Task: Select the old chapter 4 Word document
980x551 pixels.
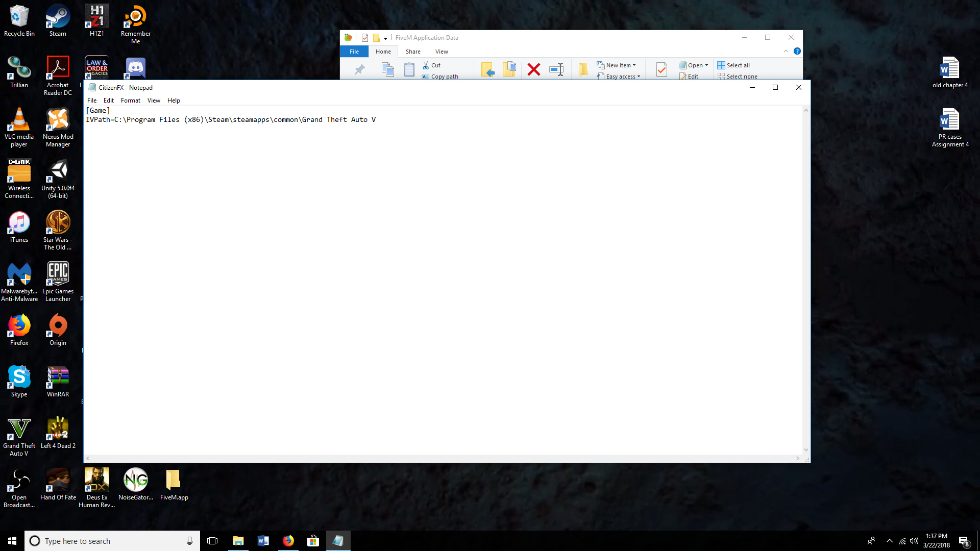Action: 950,72
